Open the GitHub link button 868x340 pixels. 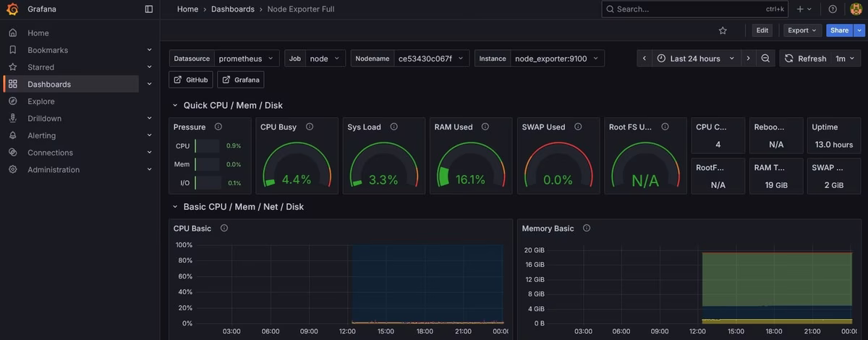(x=191, y=80)
